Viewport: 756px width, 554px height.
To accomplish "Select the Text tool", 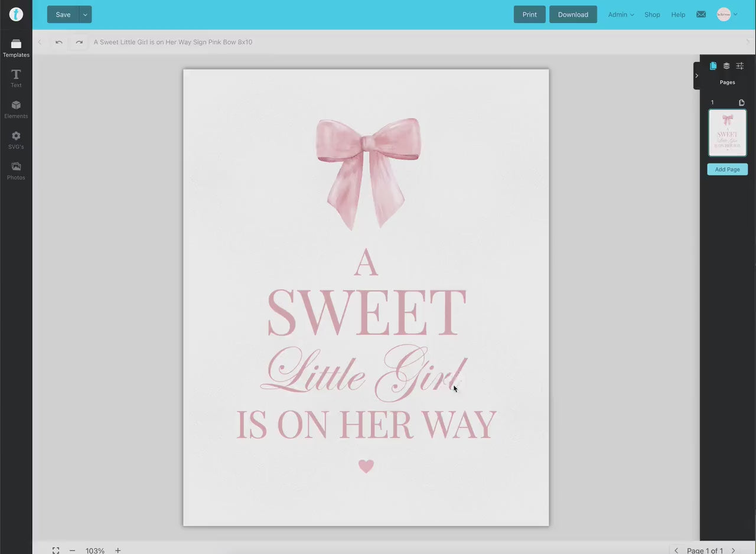I will coord(16,79).
